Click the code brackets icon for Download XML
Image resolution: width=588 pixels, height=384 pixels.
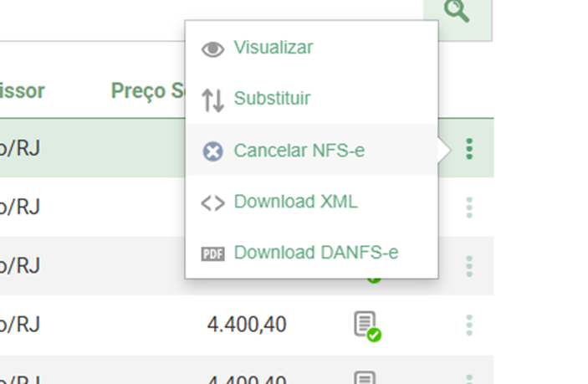click(213, 202)
